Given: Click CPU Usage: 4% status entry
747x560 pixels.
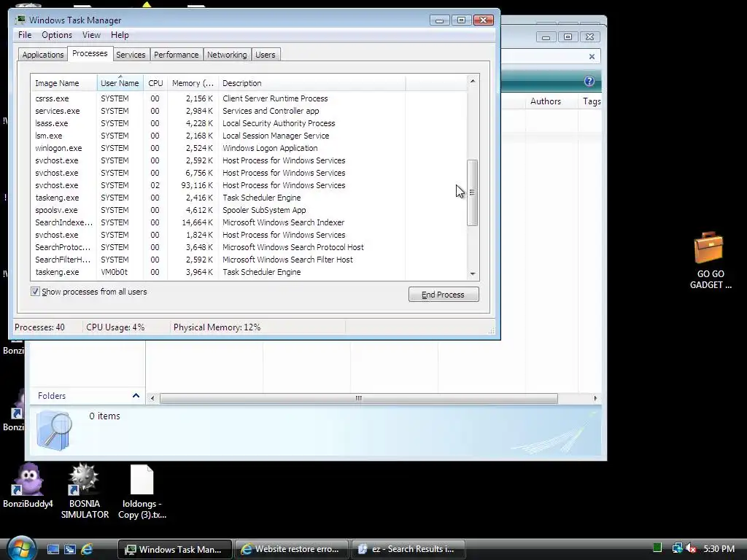Looking at the screenshot, I should [115, 327].
